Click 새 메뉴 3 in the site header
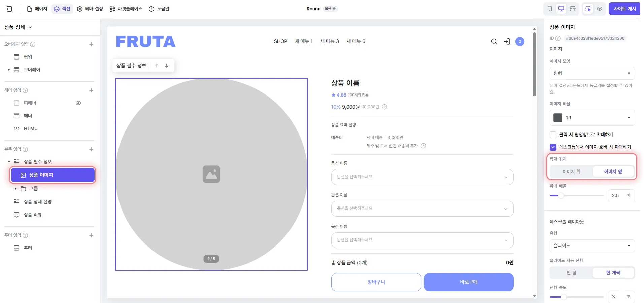The width and height of the screenshot is (644, 303). point(330,41)
